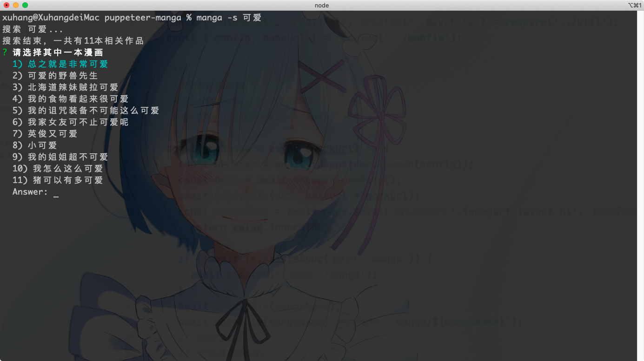Select option 5 我的诅咒装备不可能这么可爱
644x361 pixels.
[x=86, y=111]
